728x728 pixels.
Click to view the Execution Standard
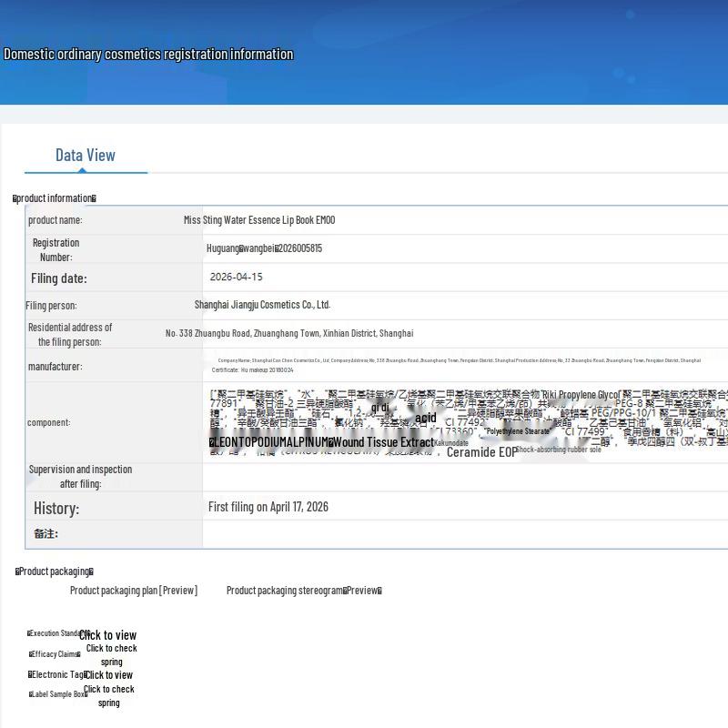coord(107,635)
